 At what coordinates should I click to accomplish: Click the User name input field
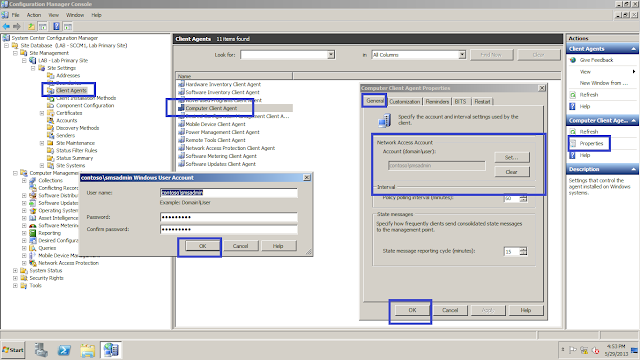coord(229,193)
